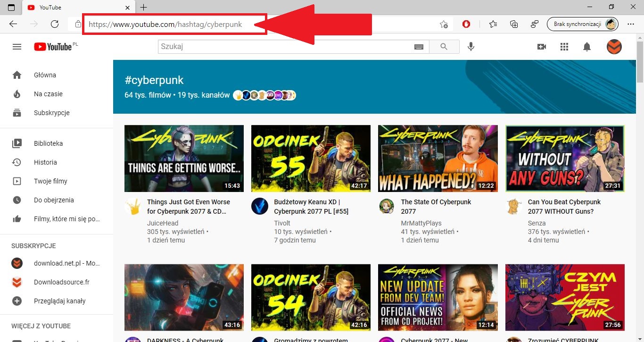Open the browser settings three-dot menu
This screenshot has width=644, height=342.
(631, 24)
